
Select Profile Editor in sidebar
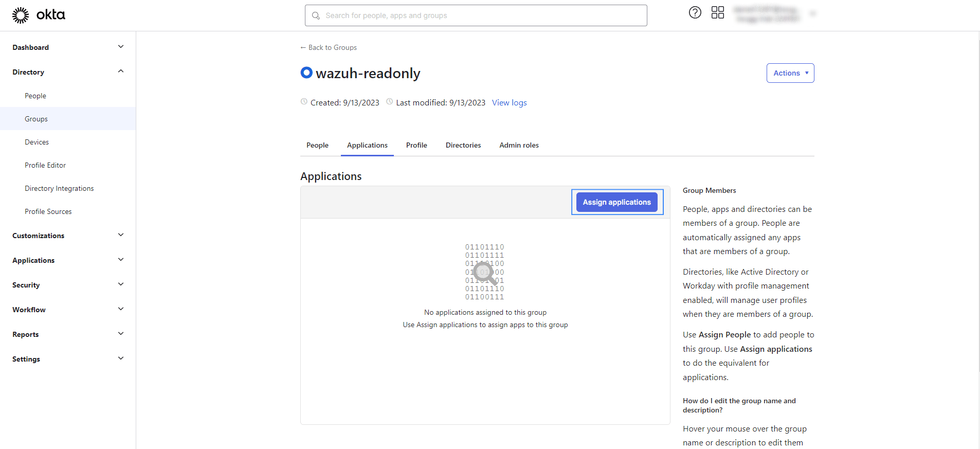(x=45, y=166)
